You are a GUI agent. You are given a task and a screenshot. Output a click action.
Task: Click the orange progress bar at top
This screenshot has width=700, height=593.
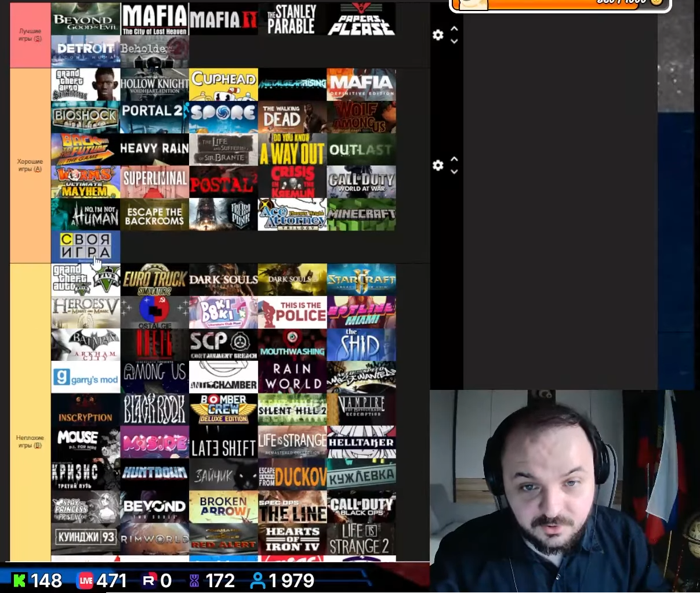(561, 5)
